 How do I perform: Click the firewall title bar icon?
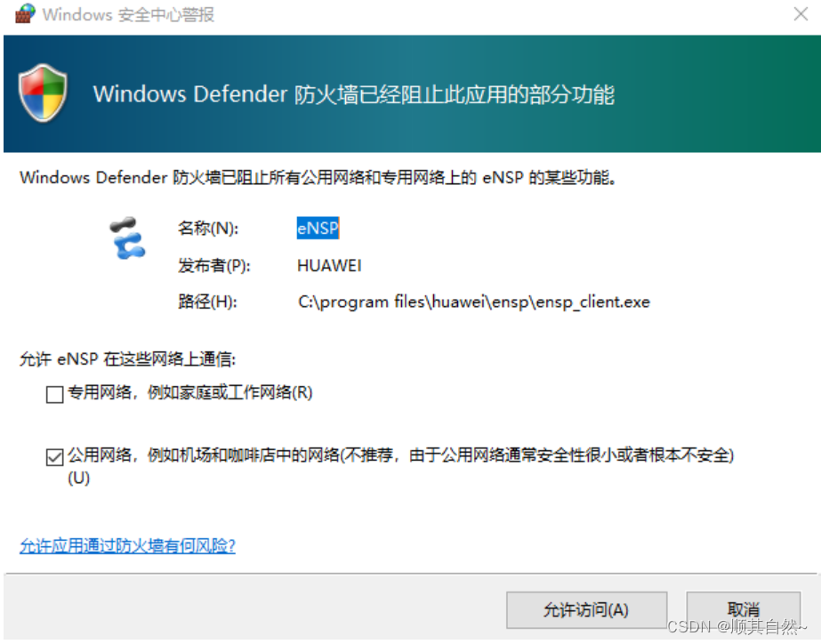click(25, 14)
